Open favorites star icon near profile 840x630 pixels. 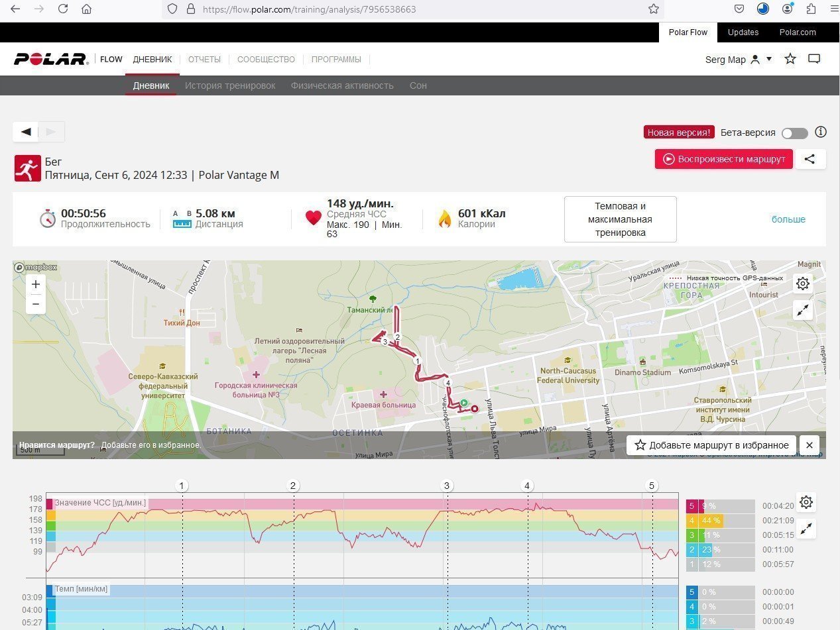click(790, 59)
